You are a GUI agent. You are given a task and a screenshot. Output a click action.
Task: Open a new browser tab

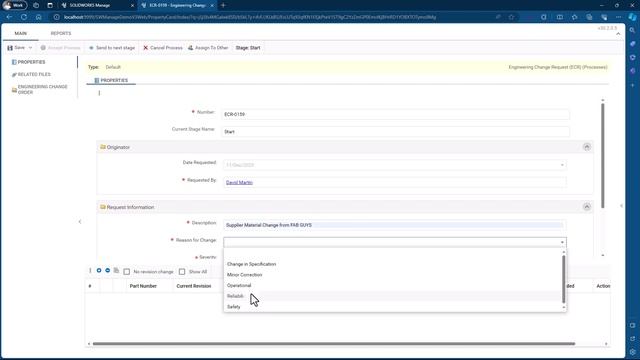(223, 5)
